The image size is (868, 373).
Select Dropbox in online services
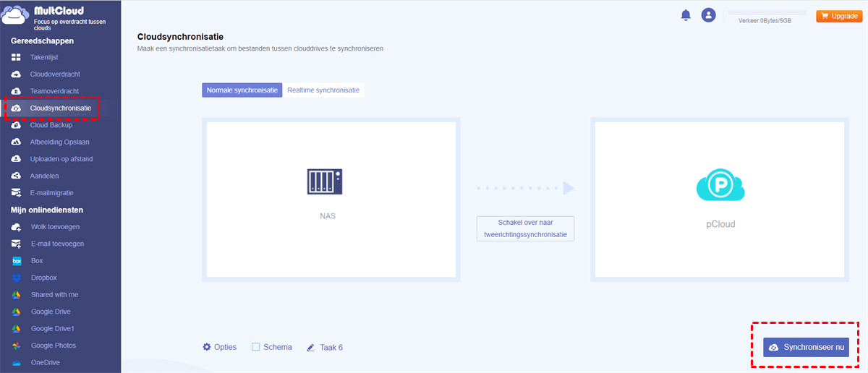(43, 278)
